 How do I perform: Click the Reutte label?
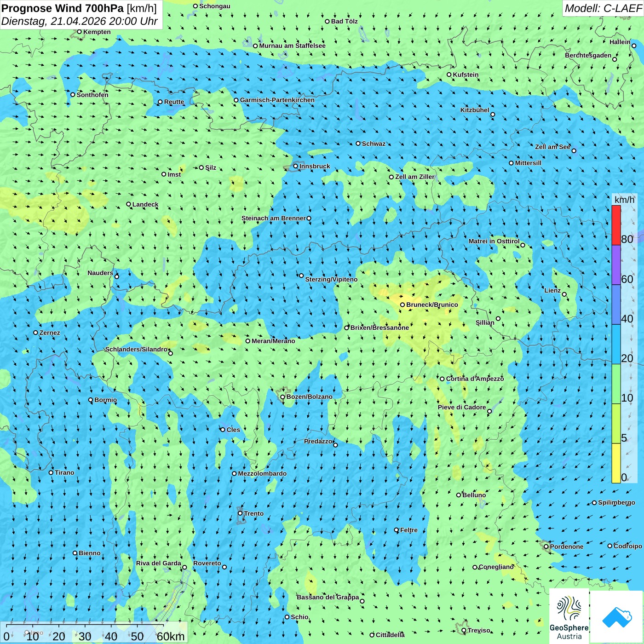[x=174, y=102]
